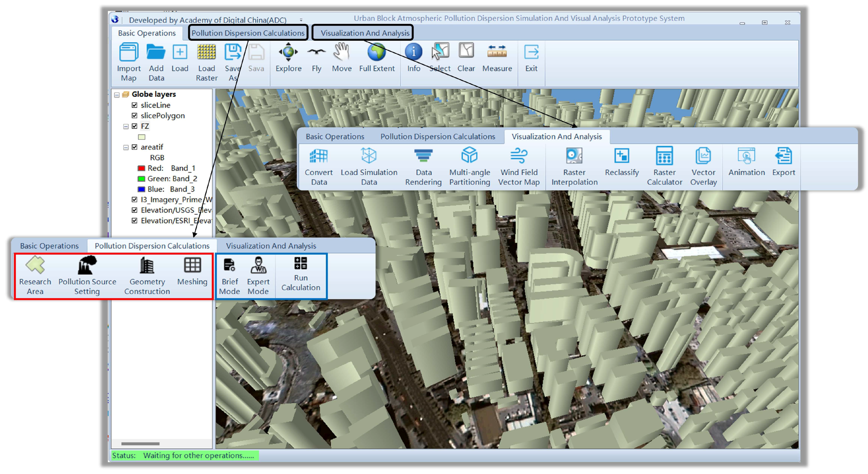Collapse the FZ layer node
Image resolution: width=868 pixels, height=474 pixels.
(126, 127)
